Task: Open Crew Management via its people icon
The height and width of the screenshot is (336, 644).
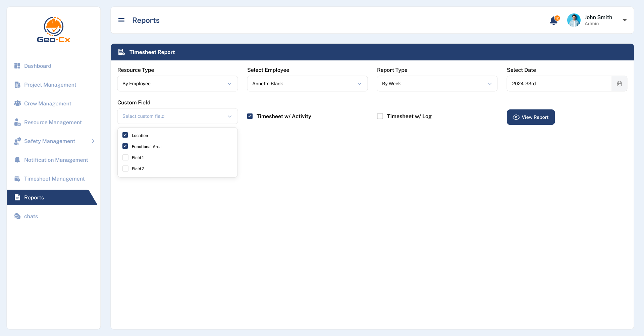Action: 17,103
